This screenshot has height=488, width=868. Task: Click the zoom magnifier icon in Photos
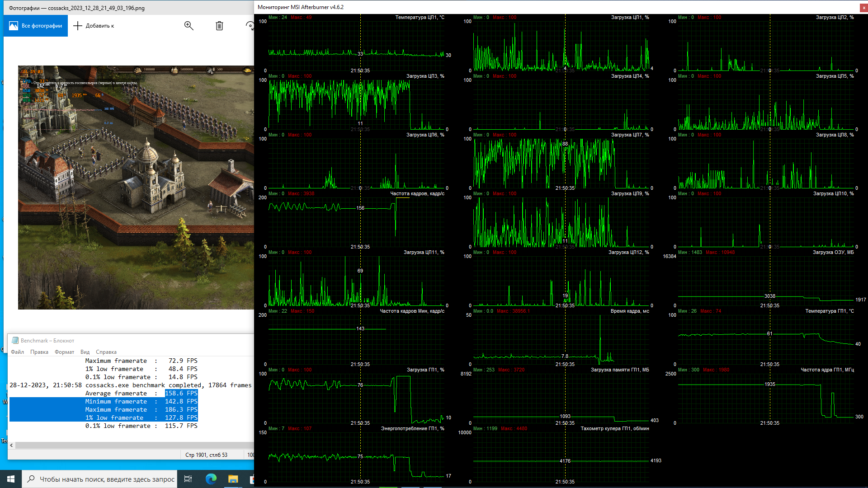[189, 26]
